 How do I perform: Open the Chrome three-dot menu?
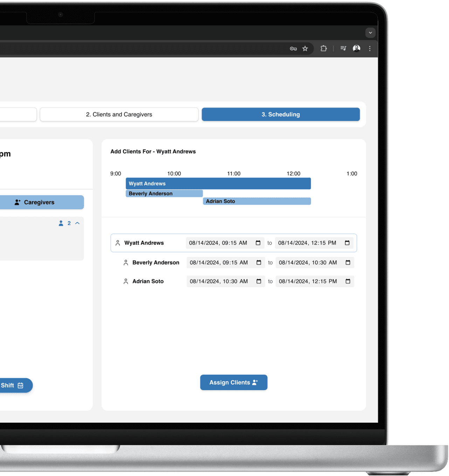370,48
